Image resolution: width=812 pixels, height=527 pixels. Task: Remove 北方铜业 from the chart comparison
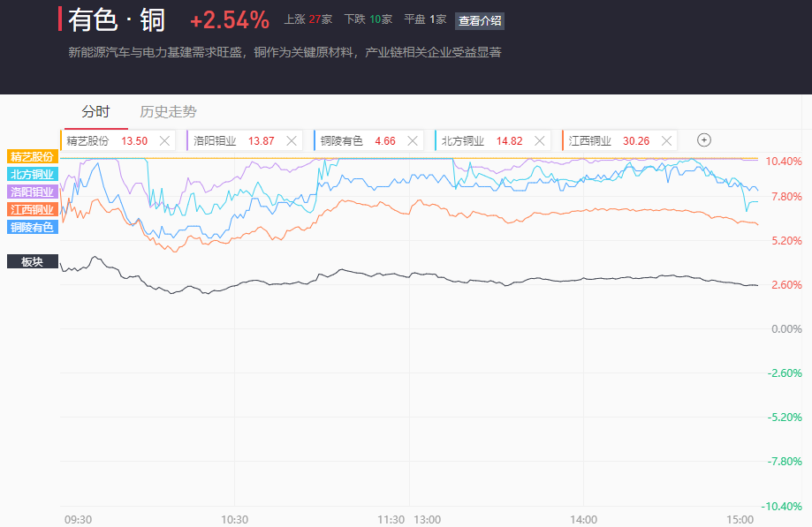540,140
